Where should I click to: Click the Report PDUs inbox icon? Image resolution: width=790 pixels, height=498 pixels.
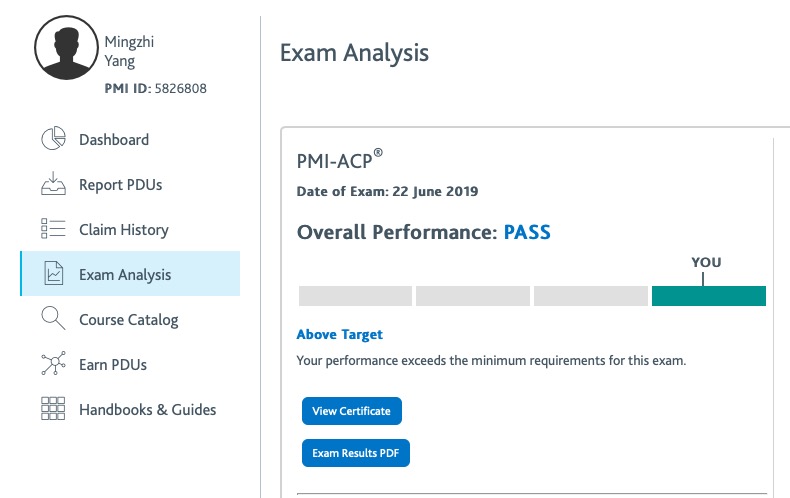[53, 184]
